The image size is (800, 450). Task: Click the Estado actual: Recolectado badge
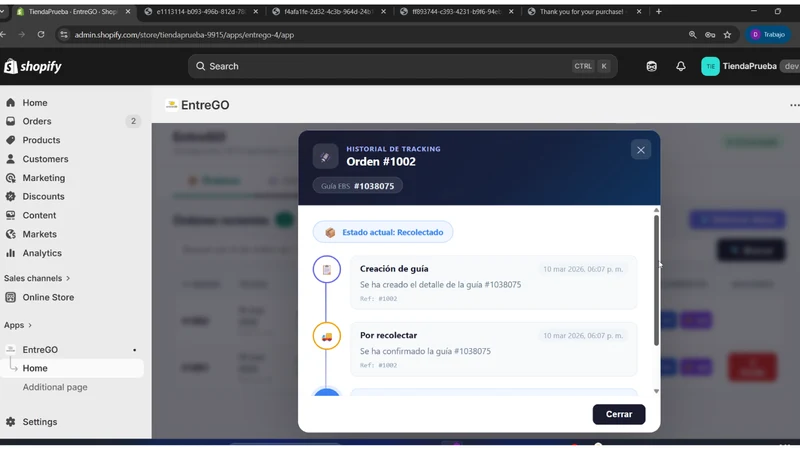383,232
